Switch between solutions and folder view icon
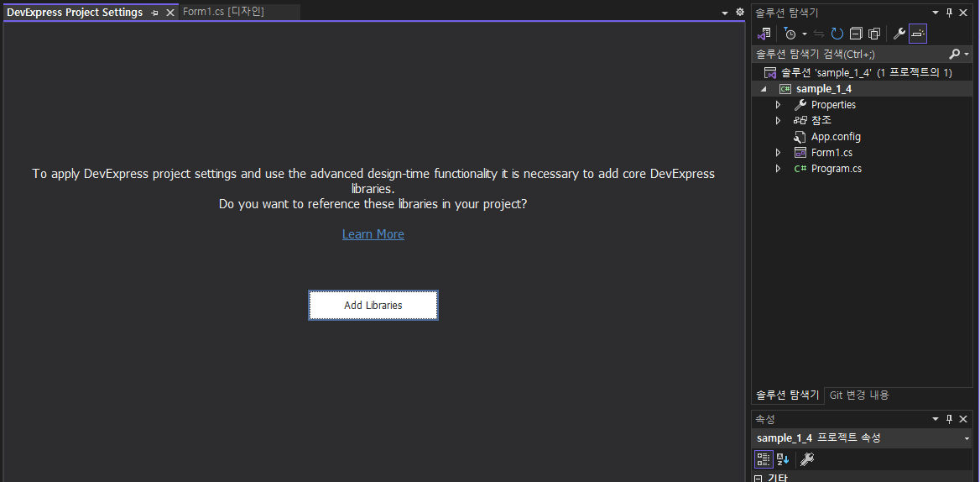980x482 pixels. click(764, 34)
